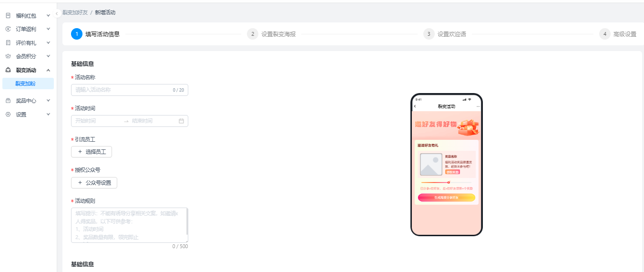
Task: Jump to step 4 高级设置
Action: (x=618, y=34)
